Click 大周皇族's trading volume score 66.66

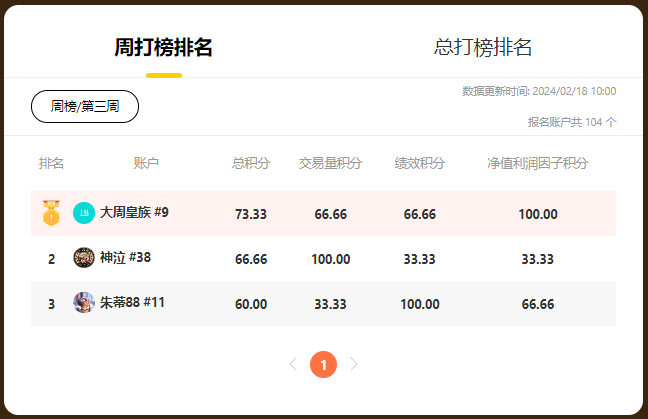point(331,214)
